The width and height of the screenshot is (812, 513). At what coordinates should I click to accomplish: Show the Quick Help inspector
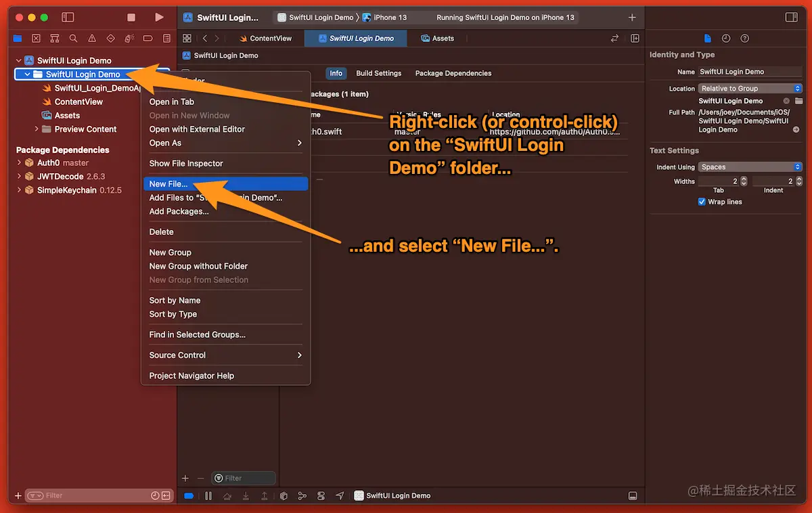coord(745,39)
